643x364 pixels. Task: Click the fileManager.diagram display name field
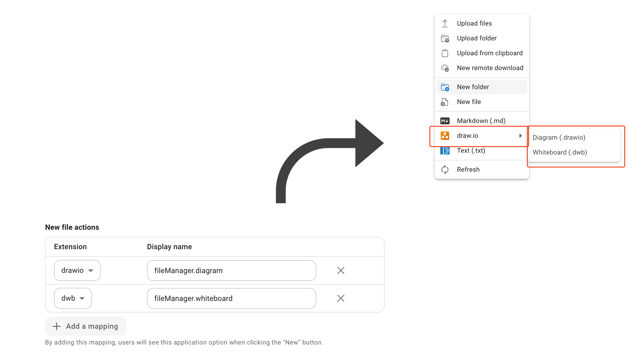pos(231,270)
